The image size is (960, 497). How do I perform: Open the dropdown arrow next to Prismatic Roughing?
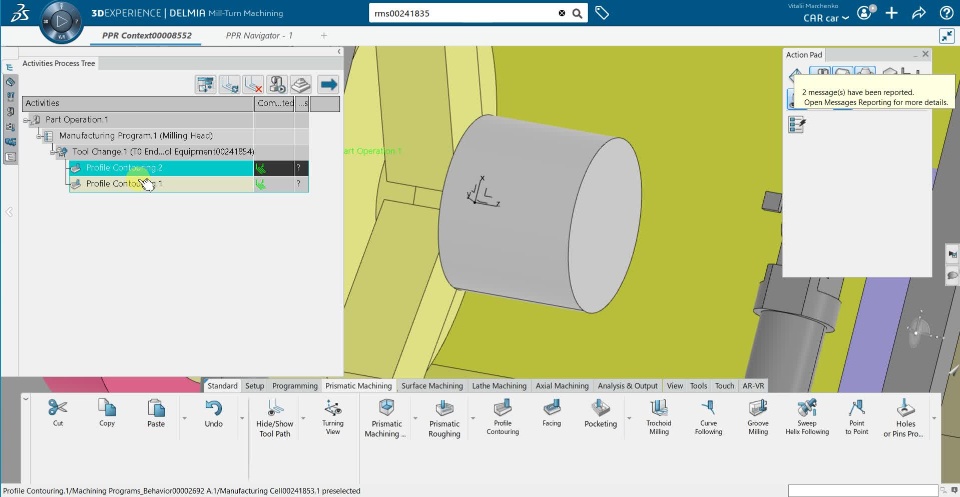(472, 418)
